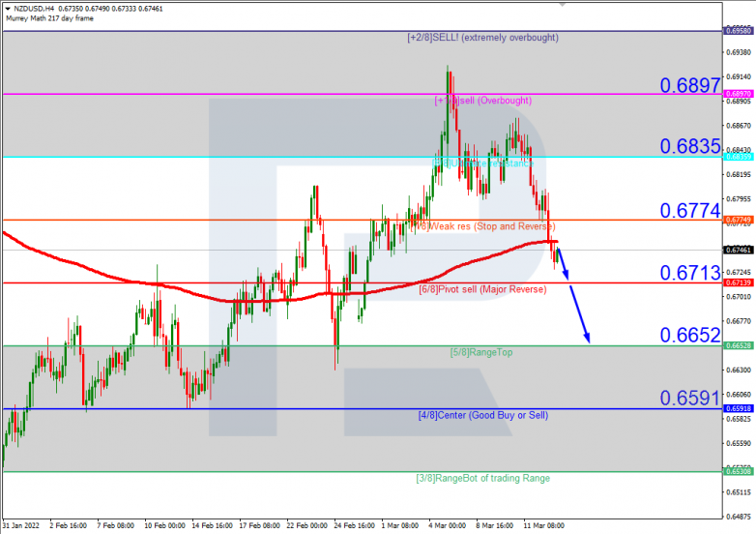Click the 0.67245 price scale tick

[x=739, y=272]
